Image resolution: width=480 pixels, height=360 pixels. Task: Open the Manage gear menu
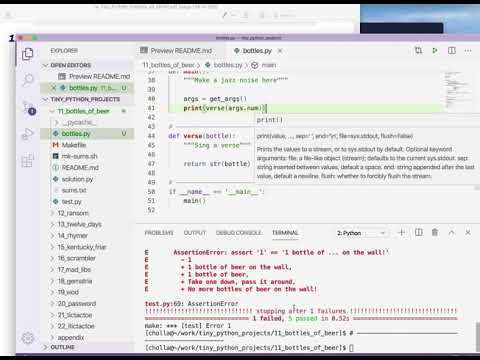coord(28,338)
